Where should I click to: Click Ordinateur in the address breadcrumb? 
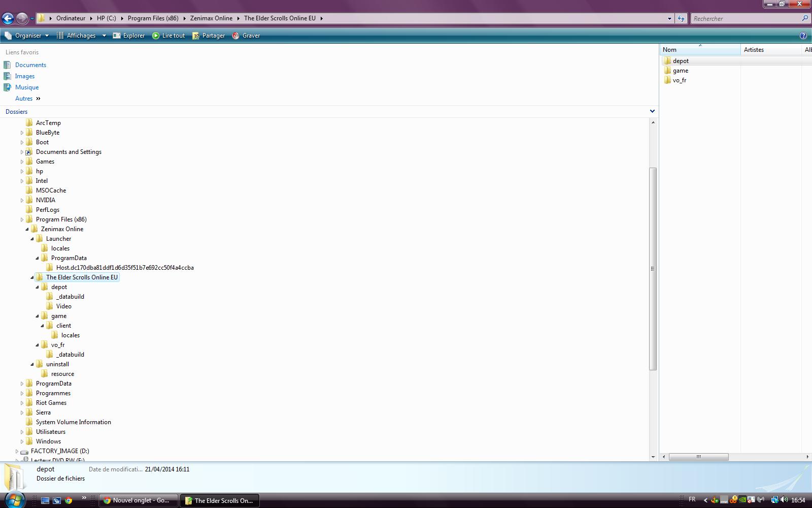tap(71, 18)
